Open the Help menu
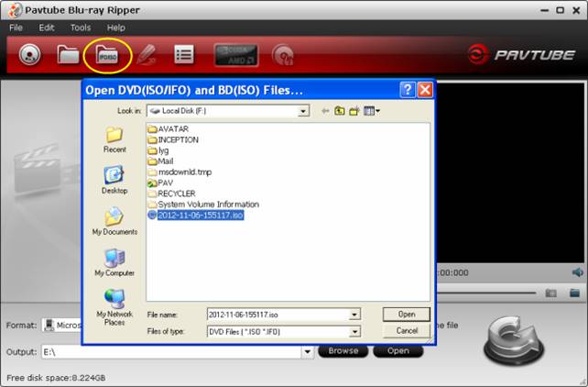 point(116,28)
